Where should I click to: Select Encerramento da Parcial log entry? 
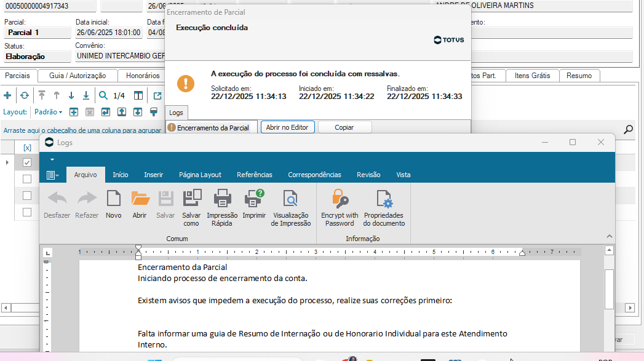211,128
